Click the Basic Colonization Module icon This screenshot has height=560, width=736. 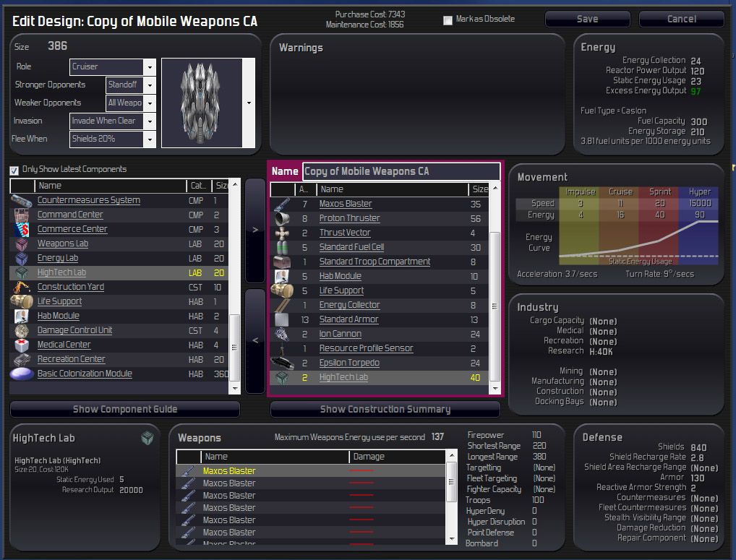(x=22, y=374)
